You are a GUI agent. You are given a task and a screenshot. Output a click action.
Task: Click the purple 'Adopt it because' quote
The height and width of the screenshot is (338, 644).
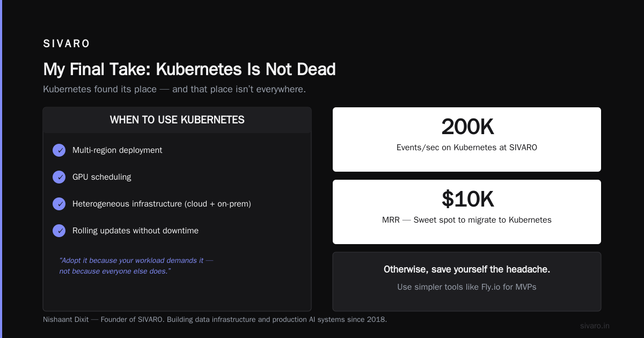tap(136, 266)
